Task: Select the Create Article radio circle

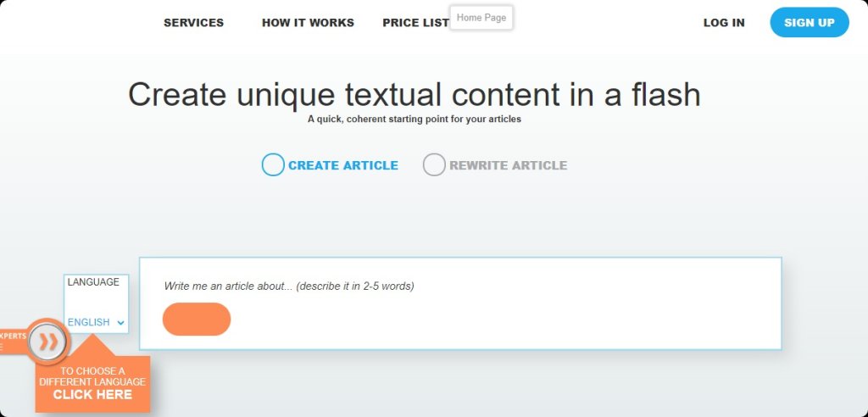Action: tap(273, 165)
